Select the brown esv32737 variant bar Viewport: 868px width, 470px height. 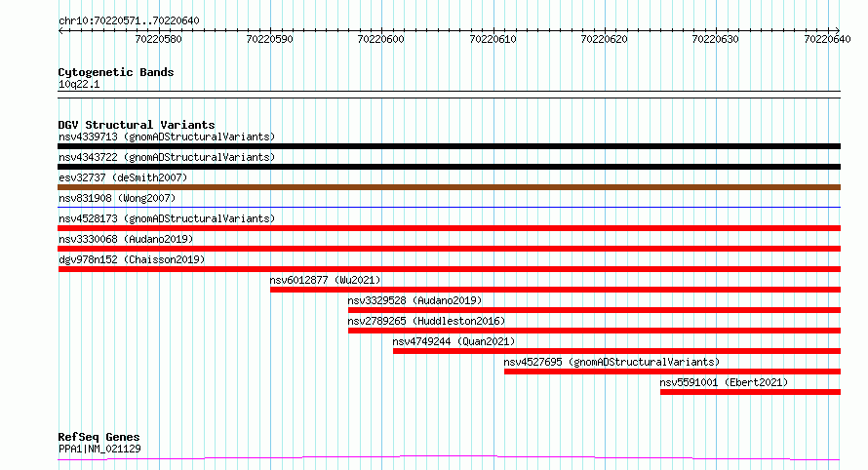[x=449, y=187]
